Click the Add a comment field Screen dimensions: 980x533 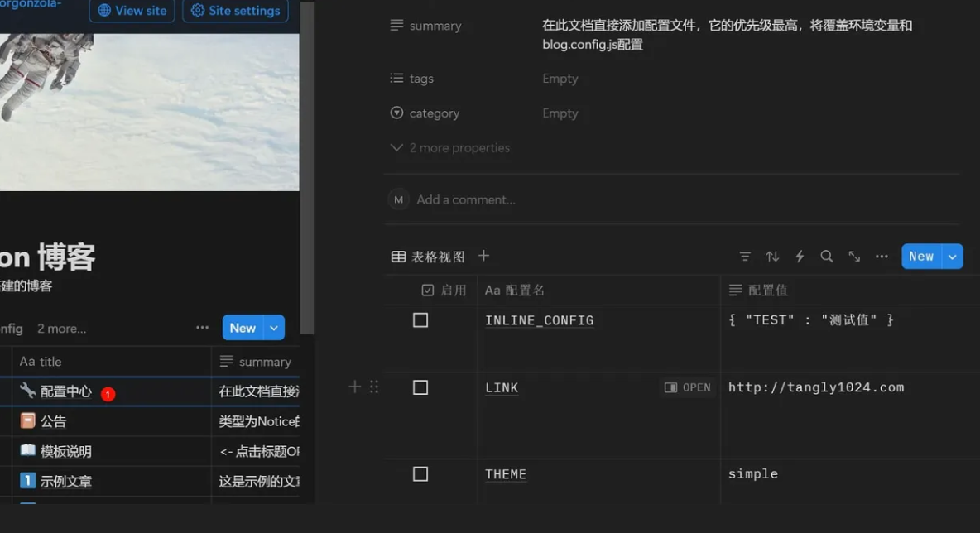tap(466, 199)
